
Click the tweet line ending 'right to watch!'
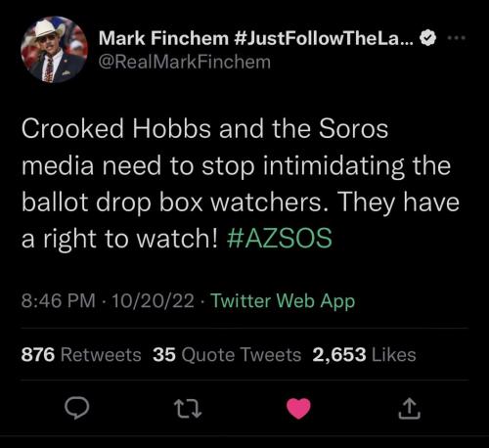(x=119, y=239)
